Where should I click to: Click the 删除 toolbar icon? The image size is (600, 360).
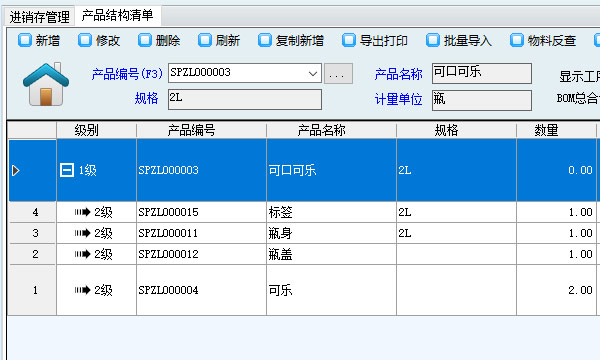[145, 40]
